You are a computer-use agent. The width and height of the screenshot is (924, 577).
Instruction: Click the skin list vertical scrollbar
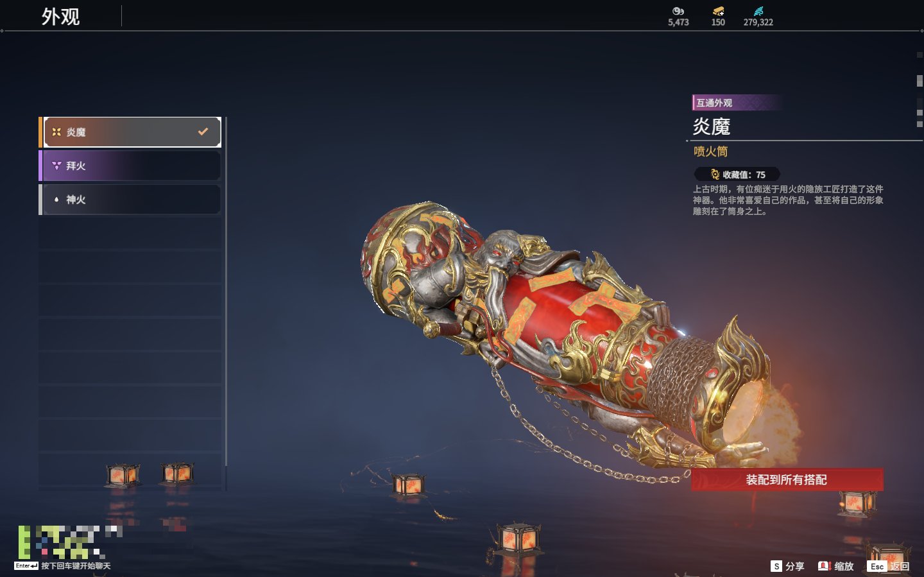[x=226, y=304]
